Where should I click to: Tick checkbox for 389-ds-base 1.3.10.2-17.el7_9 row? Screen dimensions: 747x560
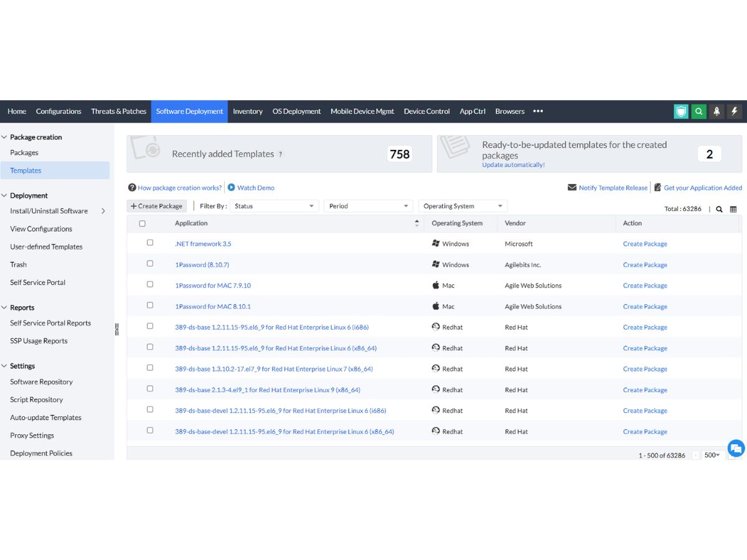click(150, 368)
